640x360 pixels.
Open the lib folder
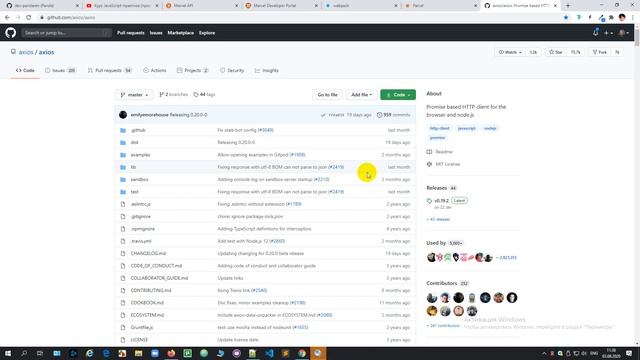click(133, 167)
